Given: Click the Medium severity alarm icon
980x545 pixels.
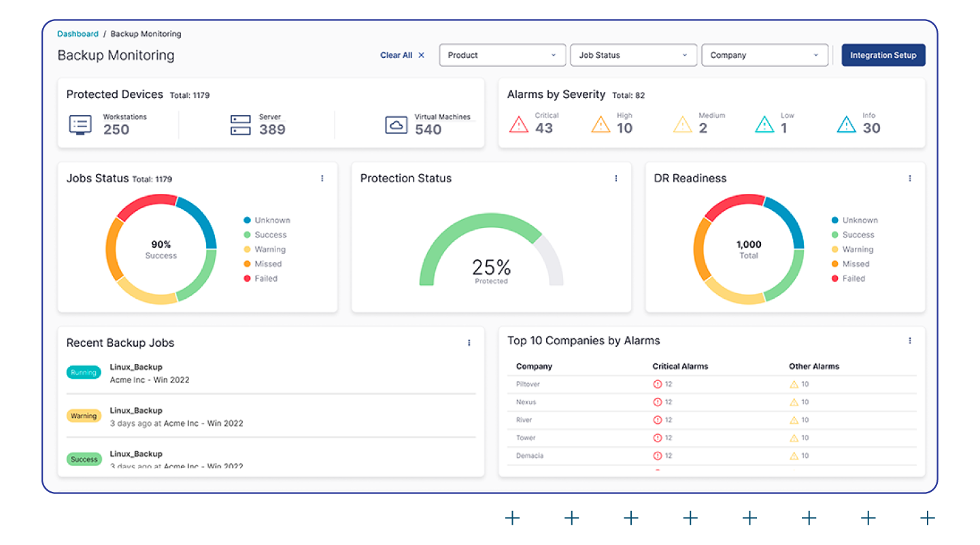Looking at the screenshot, I should pos(682,125).
